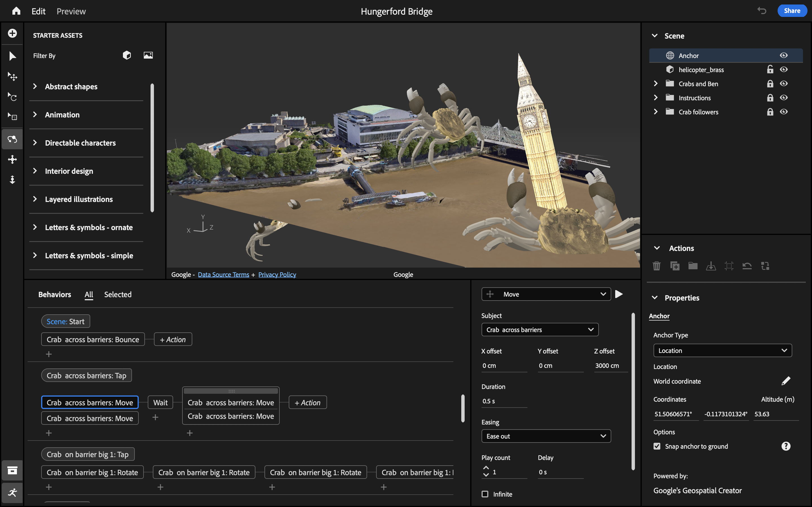Open the Easing dropdown
812x507 pixels.
[x=546, y=436]
